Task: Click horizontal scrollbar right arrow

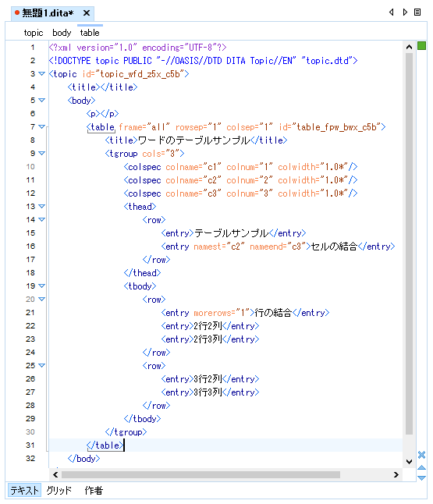Action: click(396, 475)
